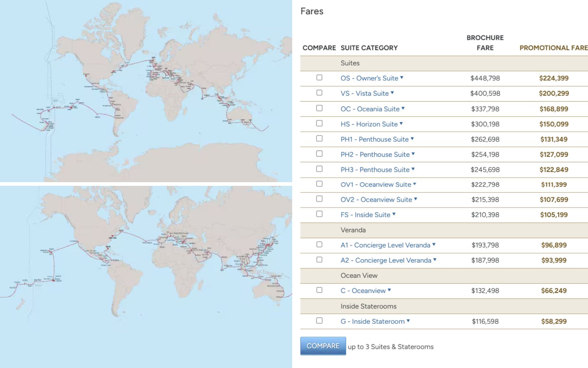This screenshot has width=588, height=368.
Task: Expand details arrow beside OS - Owner's Suite
Action: pos(402,78)
